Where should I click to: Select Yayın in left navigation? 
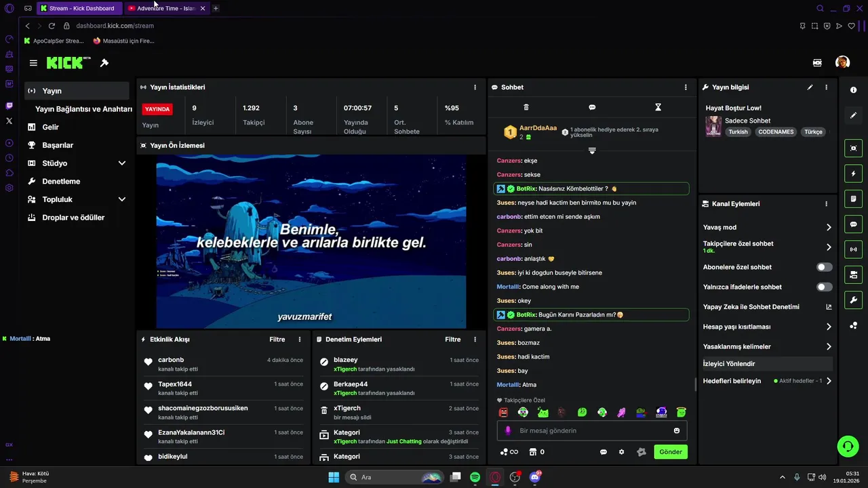(77, 91)
